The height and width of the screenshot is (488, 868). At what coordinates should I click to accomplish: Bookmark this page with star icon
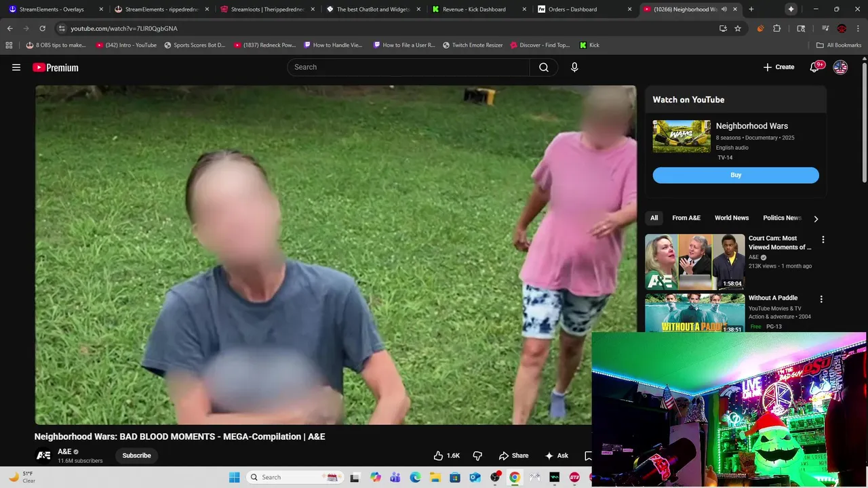point(738,28)
